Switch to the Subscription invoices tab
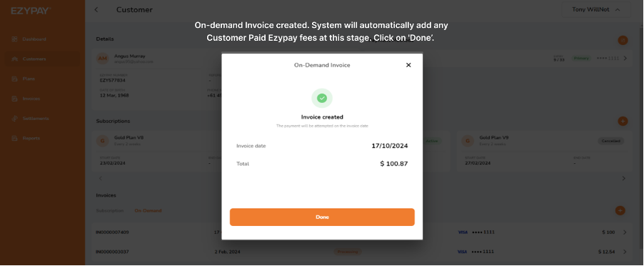This screenshot has height=266, width=644. pyautogui.click(x=110, y=210)
